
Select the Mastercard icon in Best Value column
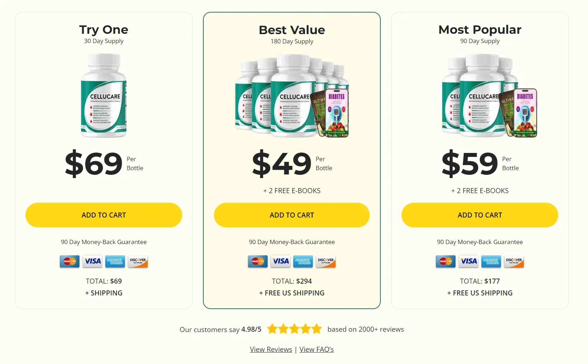tap(258, 261)
